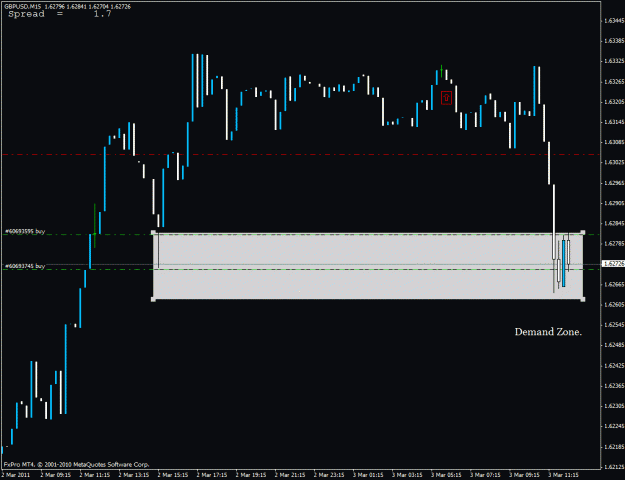The image size is (625, 480).
Task: Click price label 1.62125
Action: click(614, 466)
